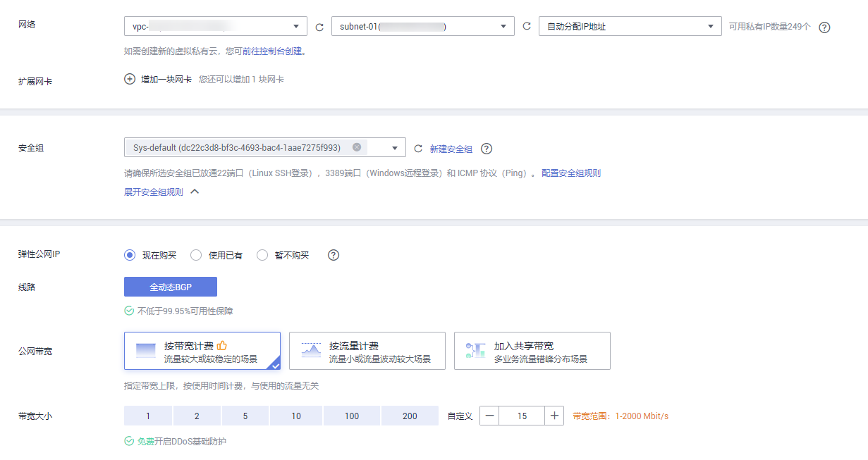Open the 自动分配IP地址 dropdown
868x460 pixels.
[x=630, y=26]
